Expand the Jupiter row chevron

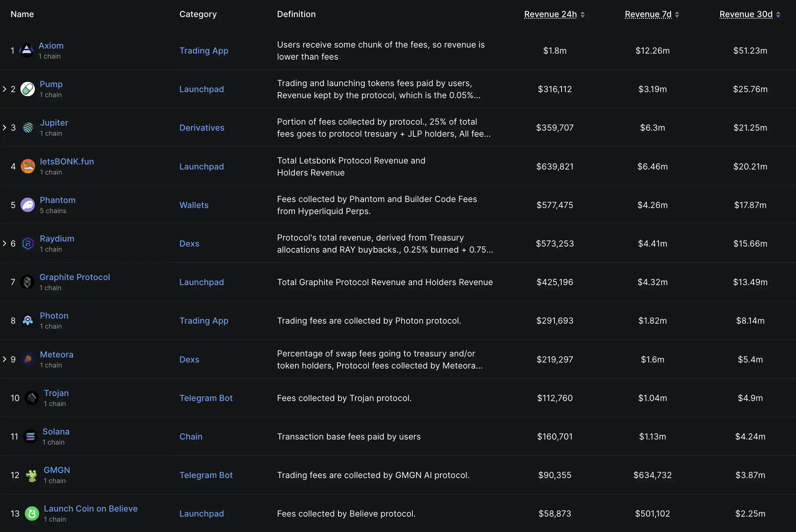pyautogui.click(x=4, y=128)
